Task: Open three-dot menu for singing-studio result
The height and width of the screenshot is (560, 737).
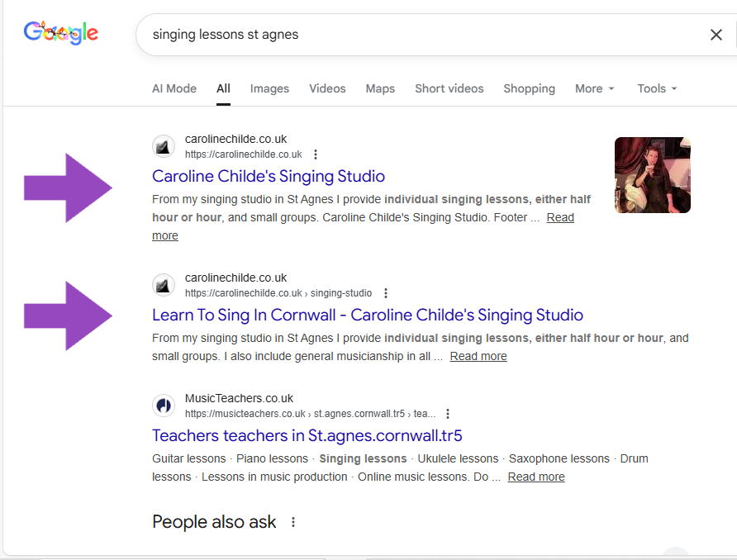Action: click(386, 293)
